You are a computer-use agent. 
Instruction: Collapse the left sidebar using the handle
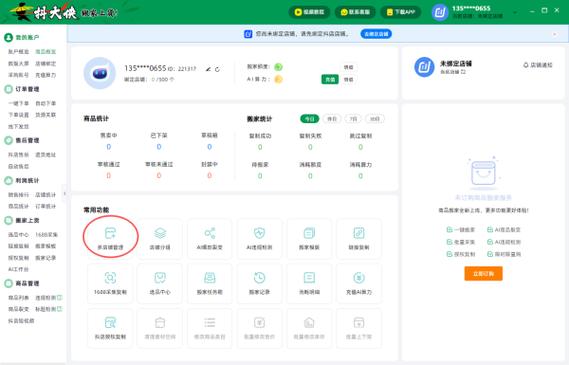(65, 193)
